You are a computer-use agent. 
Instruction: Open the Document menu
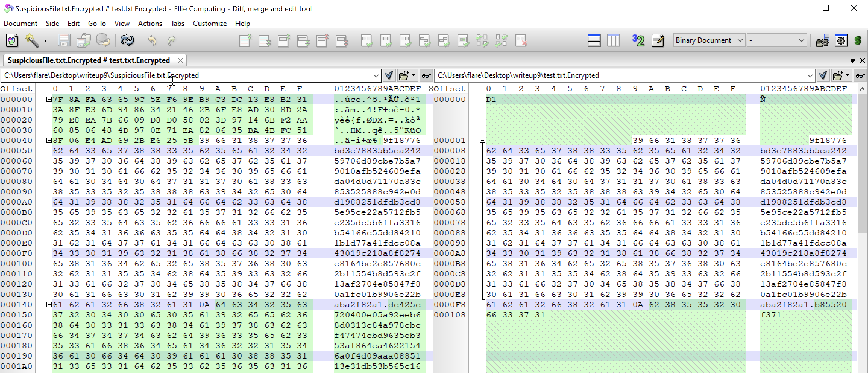coord(20,23)
